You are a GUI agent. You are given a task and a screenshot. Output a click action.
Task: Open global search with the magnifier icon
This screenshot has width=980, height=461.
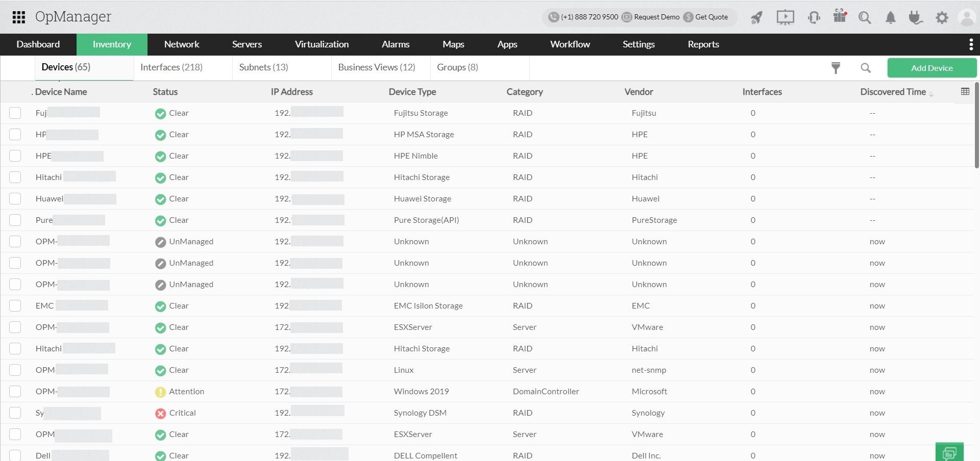point(865,17)
